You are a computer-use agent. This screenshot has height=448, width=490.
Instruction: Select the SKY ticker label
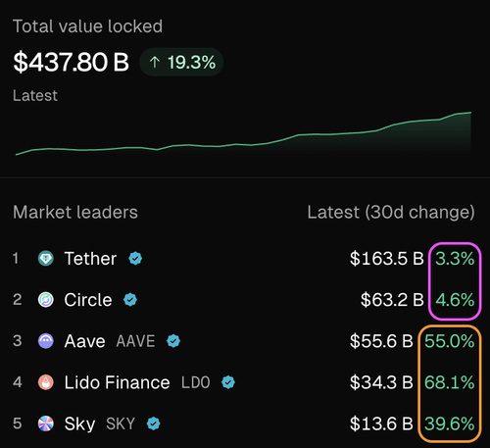tap(121, 424)
